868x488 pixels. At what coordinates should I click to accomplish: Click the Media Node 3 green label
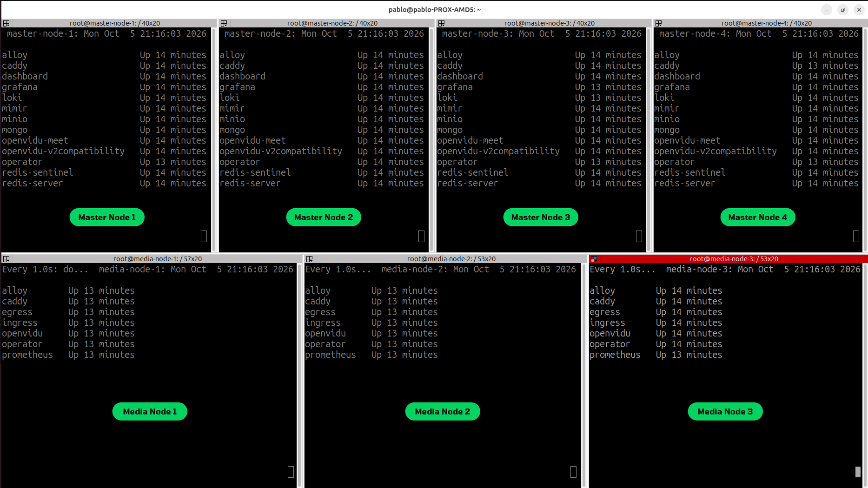point(725,411)
